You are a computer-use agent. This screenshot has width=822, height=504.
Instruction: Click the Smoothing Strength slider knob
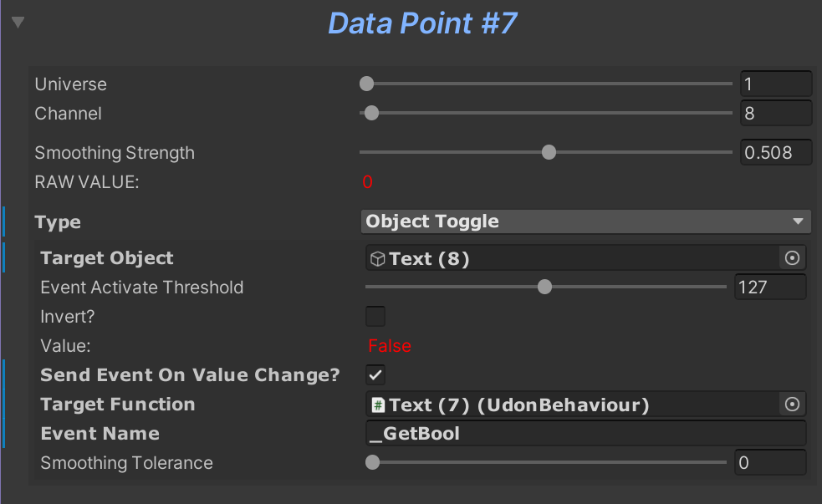549,152
